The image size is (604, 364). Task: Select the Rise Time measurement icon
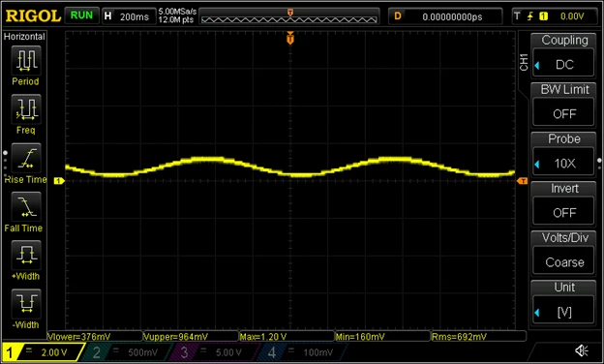pyautogui.click(x=26, y=159)
